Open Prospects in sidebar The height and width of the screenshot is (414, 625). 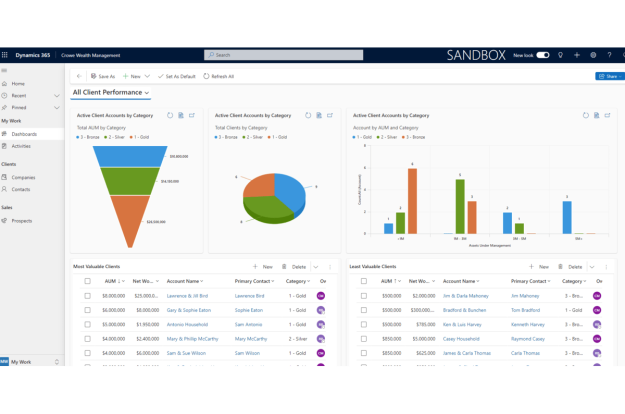(22, 221)
